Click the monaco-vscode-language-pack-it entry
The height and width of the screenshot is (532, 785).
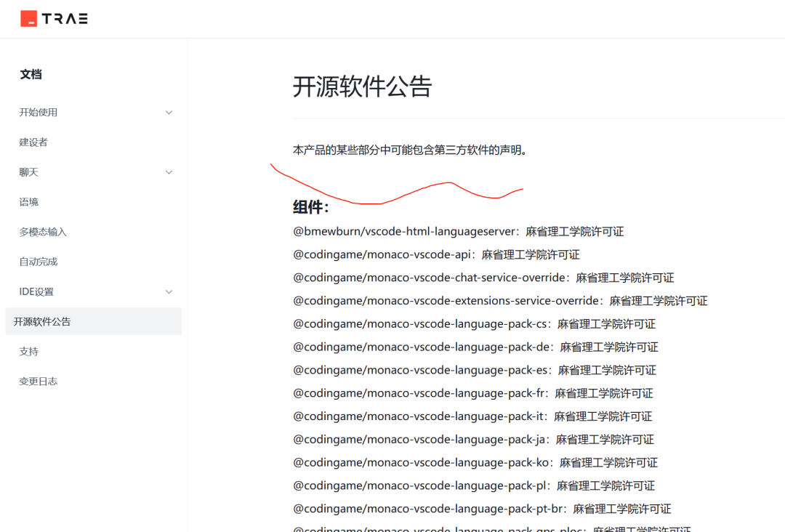tap(472, 416)
